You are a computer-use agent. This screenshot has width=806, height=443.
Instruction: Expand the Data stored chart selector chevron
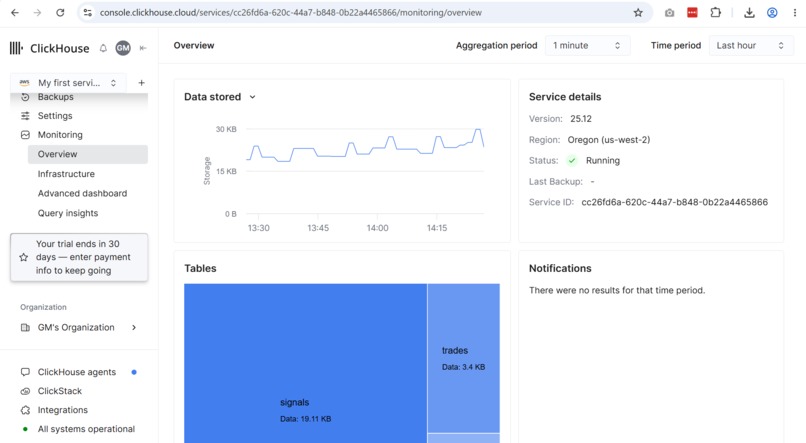pos(252,97)
